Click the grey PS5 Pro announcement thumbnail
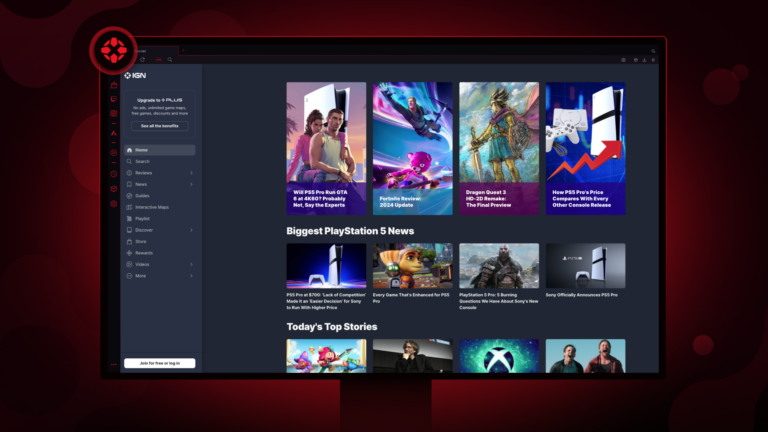The width and height of the screenshot is (768, 432). point(585,265)
